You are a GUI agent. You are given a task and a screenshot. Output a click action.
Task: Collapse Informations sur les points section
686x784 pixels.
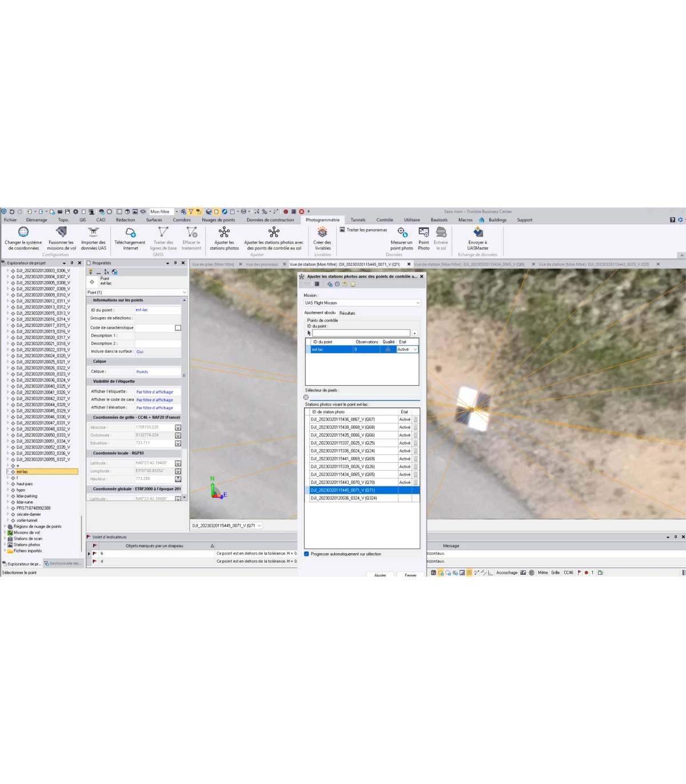pyautogui.click(x=89, y=300)
